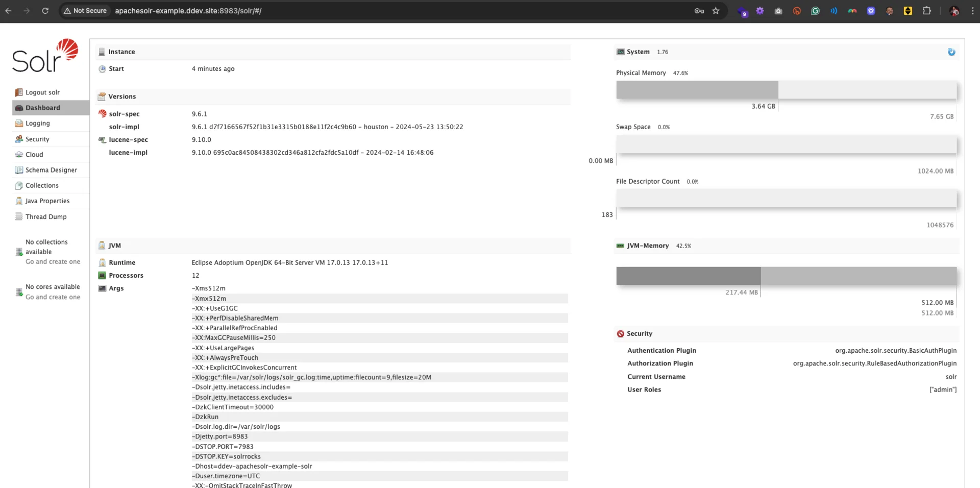
Task: Click the Collections sidebar icon
Action: pos(19,185)
